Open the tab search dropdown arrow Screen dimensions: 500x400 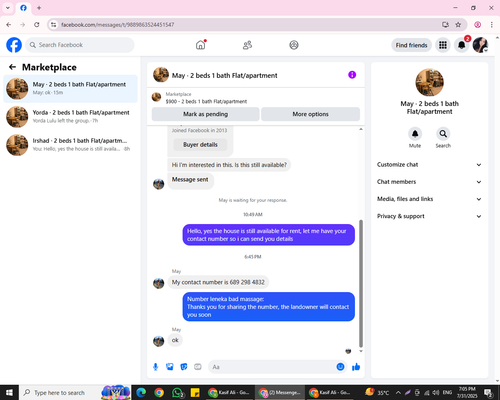pyautogui.click(x=8, y=8)
